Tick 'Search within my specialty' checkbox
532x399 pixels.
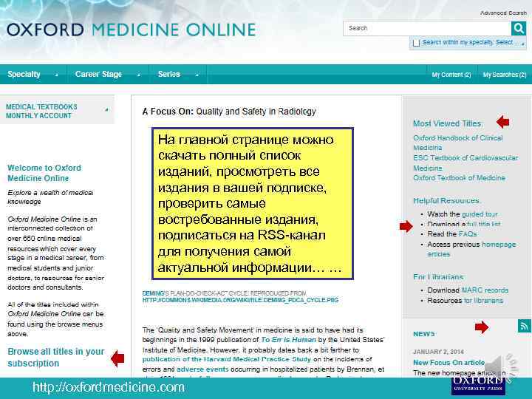tap(416, 43)
